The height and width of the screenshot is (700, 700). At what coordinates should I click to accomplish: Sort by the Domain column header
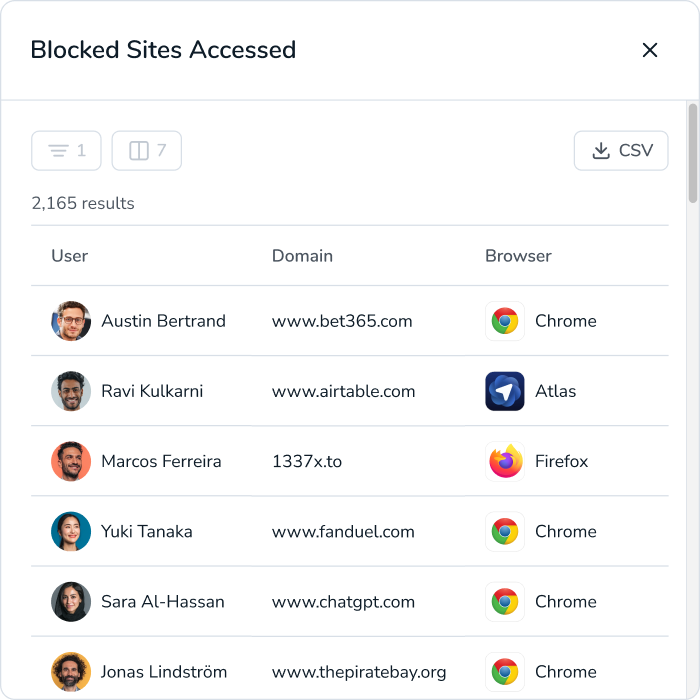point(302,256)
